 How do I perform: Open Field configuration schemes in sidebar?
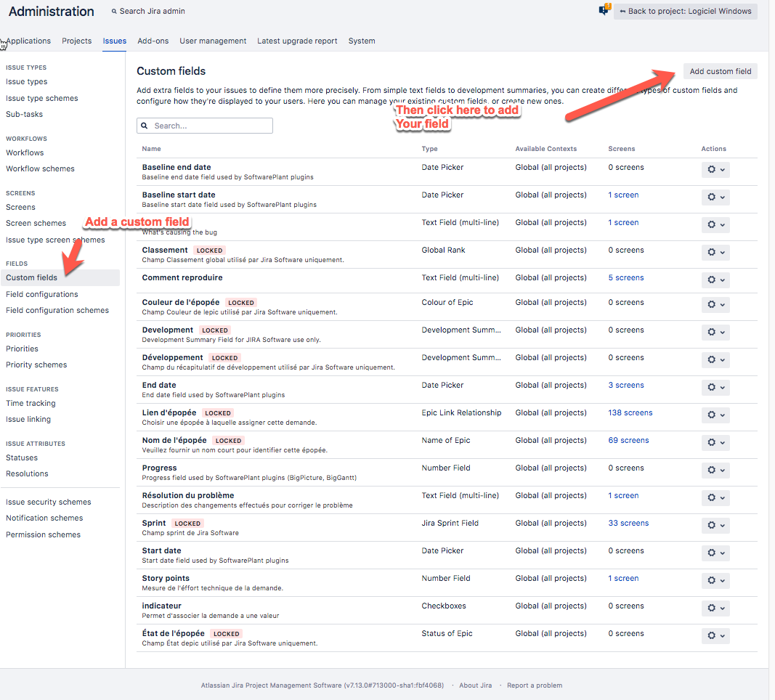click(x=57, y=310)
